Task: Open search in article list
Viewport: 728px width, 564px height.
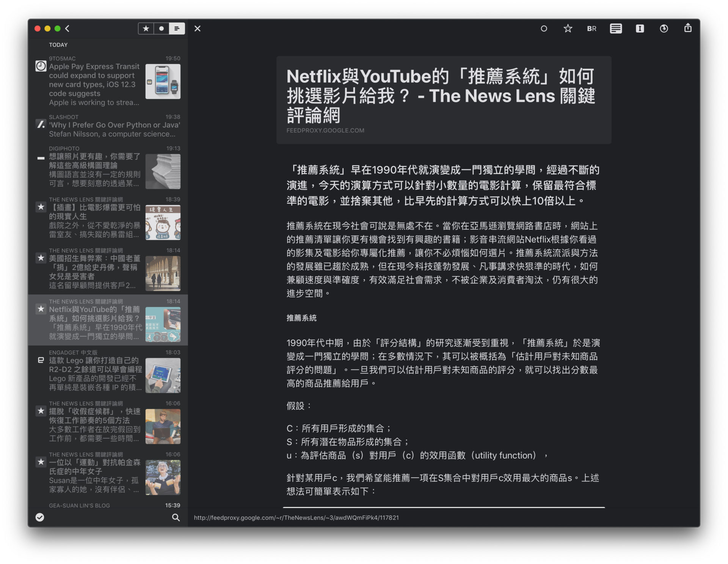Action: pos(176,517)
